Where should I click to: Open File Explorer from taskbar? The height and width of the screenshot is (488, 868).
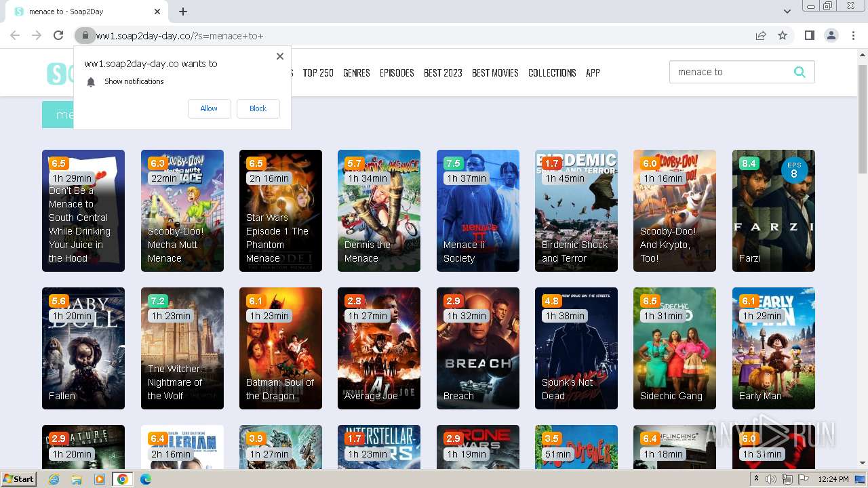point(77,479)
